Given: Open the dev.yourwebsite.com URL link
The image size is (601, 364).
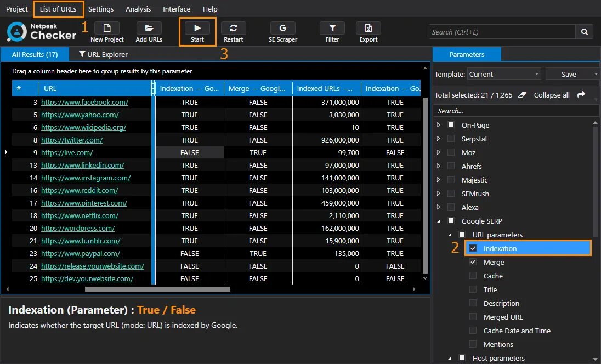Looking at the screenshot, I should 87,278.
